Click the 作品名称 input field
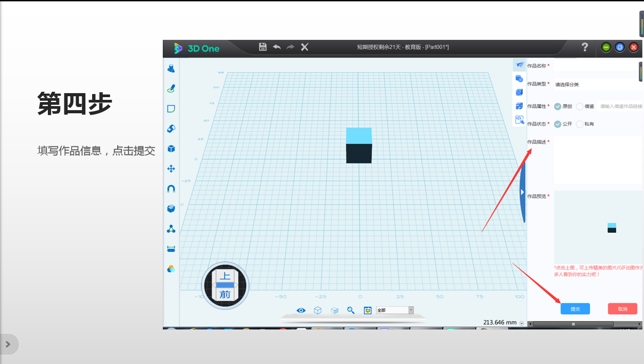This screenshot has width=644, height=364. click(x=598, y=66)
